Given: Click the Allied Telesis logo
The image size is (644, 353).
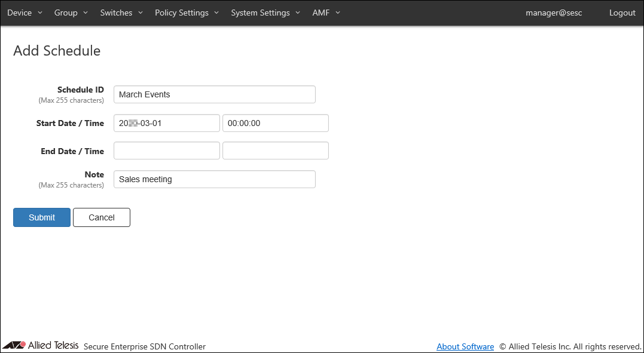Looking at the screenshot, I should click(40, 345).
